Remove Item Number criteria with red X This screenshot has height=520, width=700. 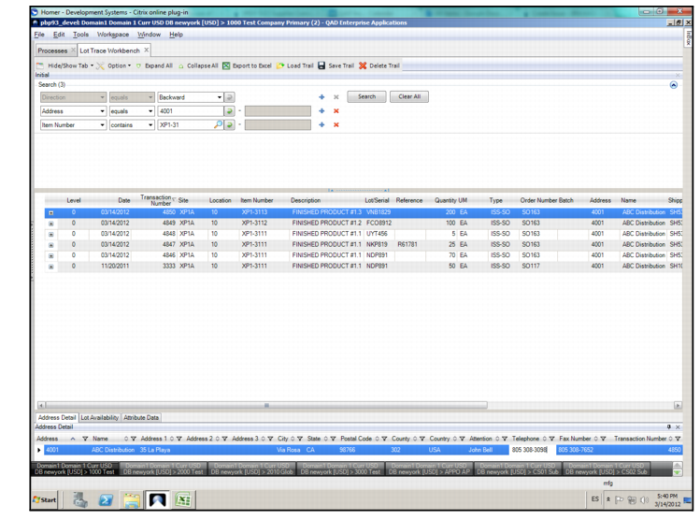[336, 125]
